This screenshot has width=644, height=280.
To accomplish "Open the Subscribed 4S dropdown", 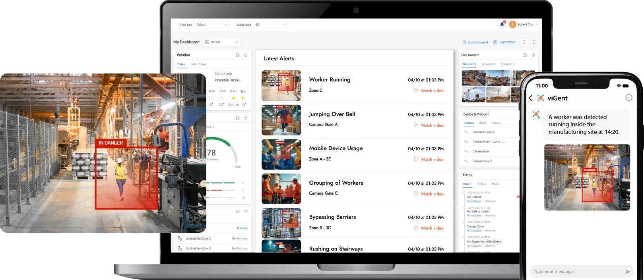I will 271,25.
